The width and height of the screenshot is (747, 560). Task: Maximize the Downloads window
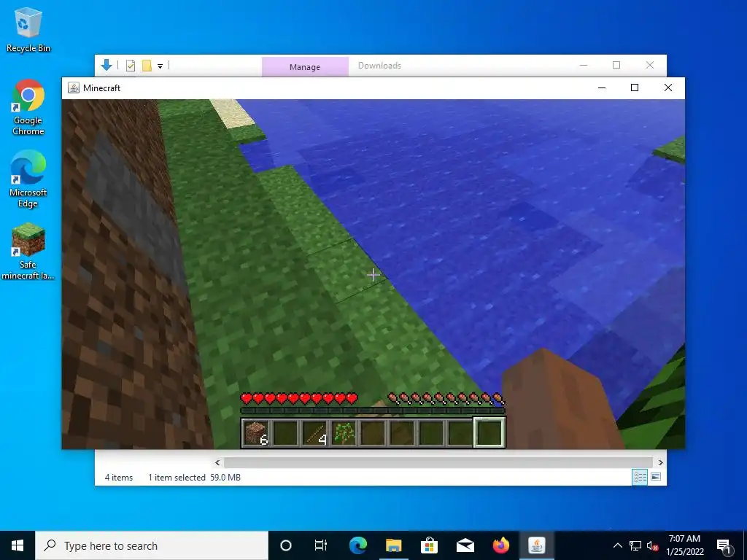point(616,65)
